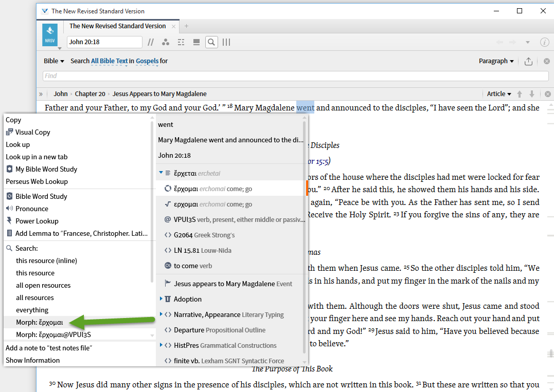
Task: Click the John 20:18 reference box
Action: coord(104,42)
